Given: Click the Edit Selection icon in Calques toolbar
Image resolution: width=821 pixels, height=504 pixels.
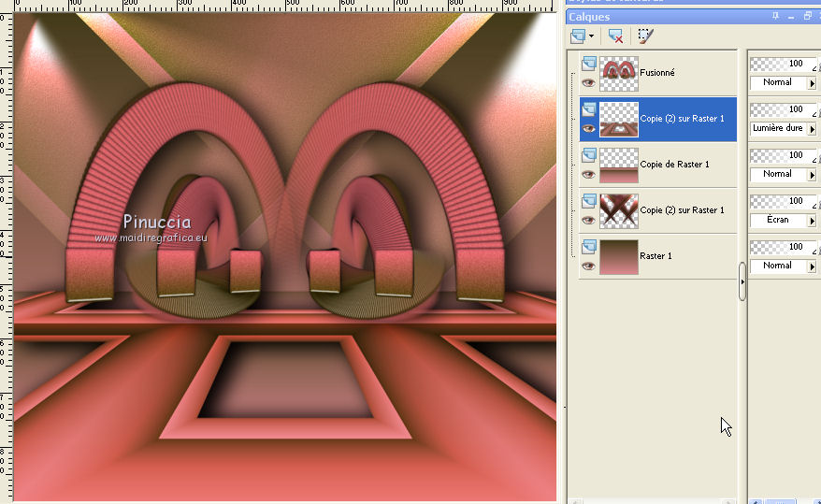Looking at the screenshot, I should pyautogui.click(x=645, y=36).
